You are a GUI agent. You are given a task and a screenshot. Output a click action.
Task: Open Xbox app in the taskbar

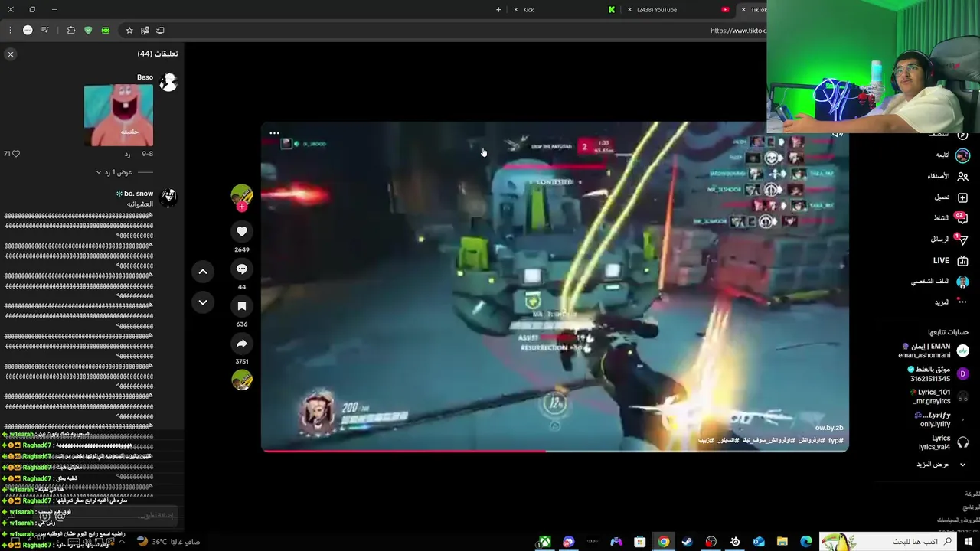coord(544,542)
